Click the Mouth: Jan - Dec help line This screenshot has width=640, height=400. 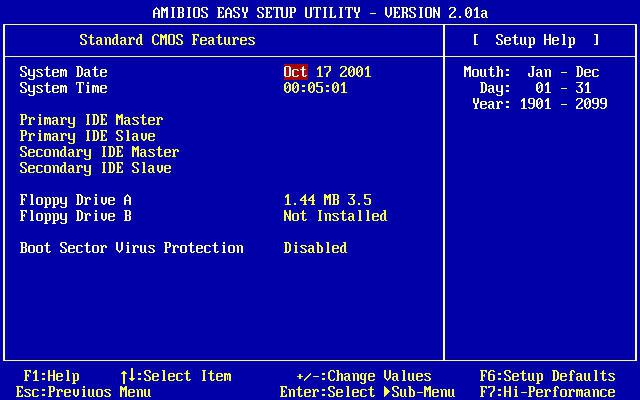531,72
